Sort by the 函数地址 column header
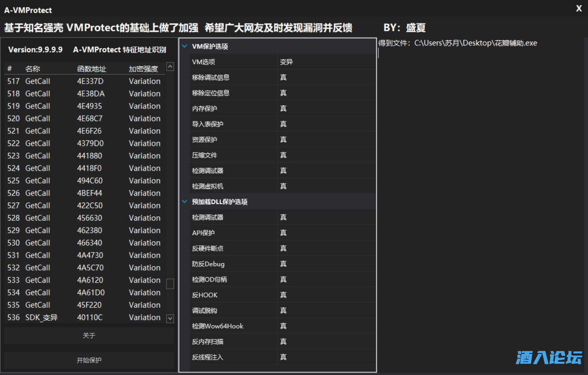Viewport: 588px width, 375px height. pos(92,69)
